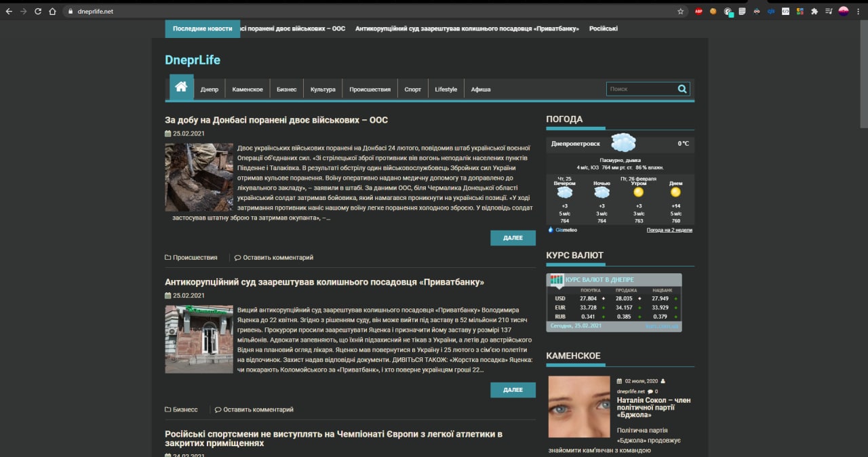Screen dimensions: 868x457
Task: Click the home icon in site navigation
Action: point(181,87)
